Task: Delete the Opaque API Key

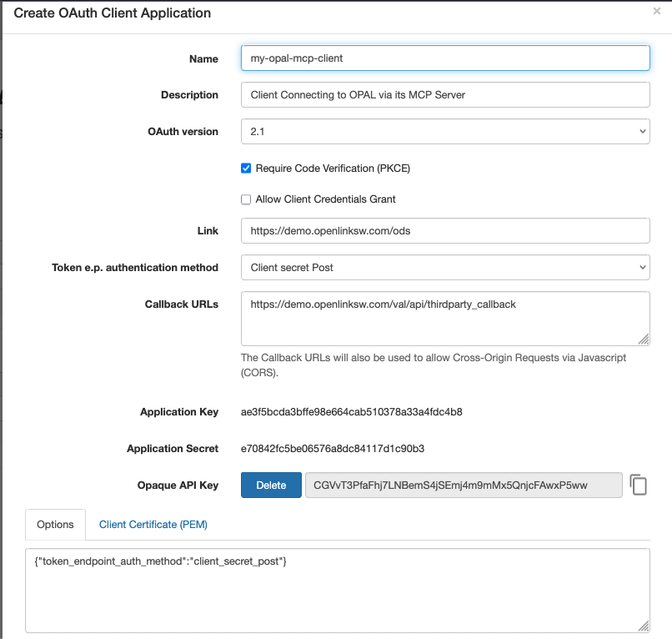Action: [271, 485]
